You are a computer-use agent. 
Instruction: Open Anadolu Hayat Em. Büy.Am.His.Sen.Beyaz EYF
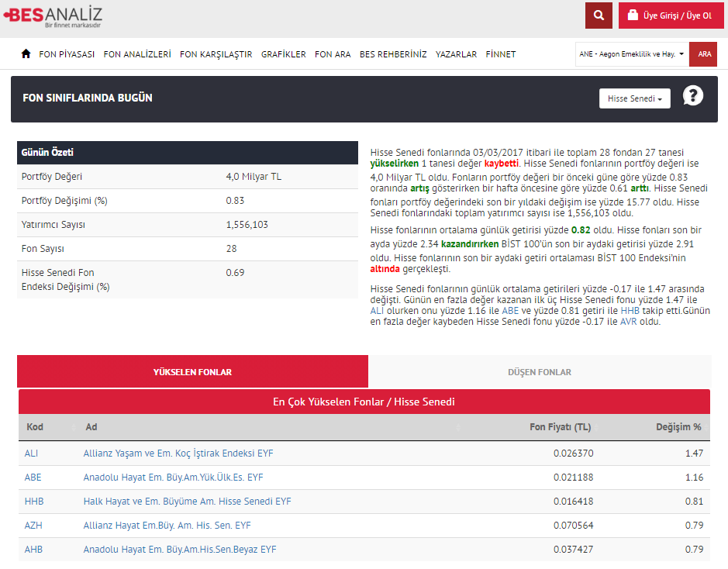pyautogui.click(x=180, y=550)
